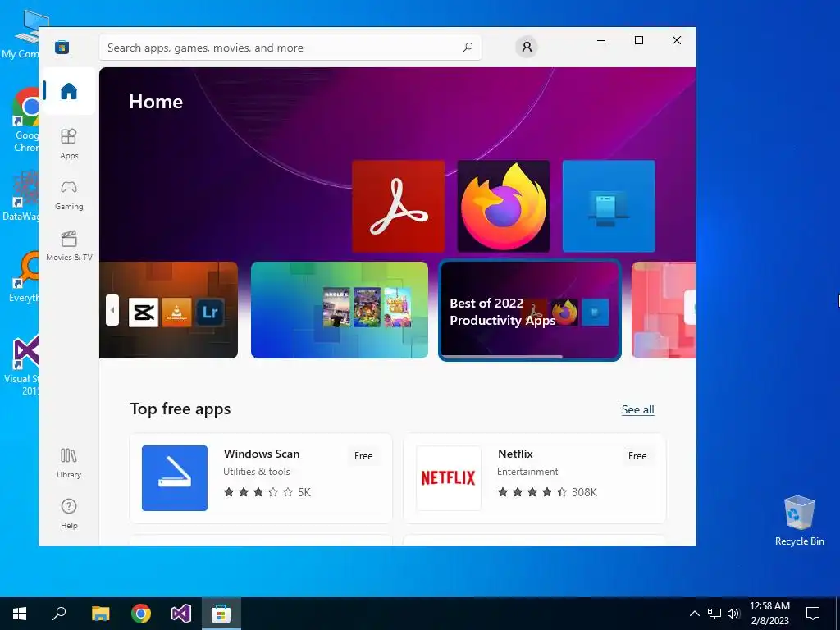The height and width of the screenshot is (630, 840).
Task: Click the Netflix 308K star rating
Action: 547,492
